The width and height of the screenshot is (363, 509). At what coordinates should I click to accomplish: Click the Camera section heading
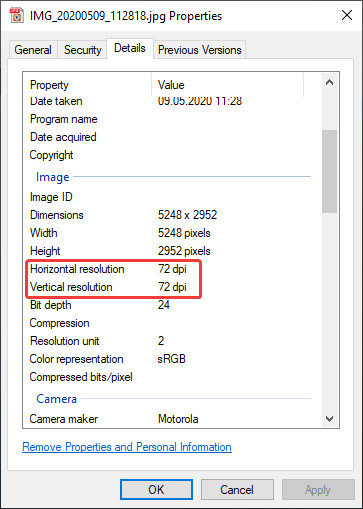pyautogui.click(x=56, y=399)
